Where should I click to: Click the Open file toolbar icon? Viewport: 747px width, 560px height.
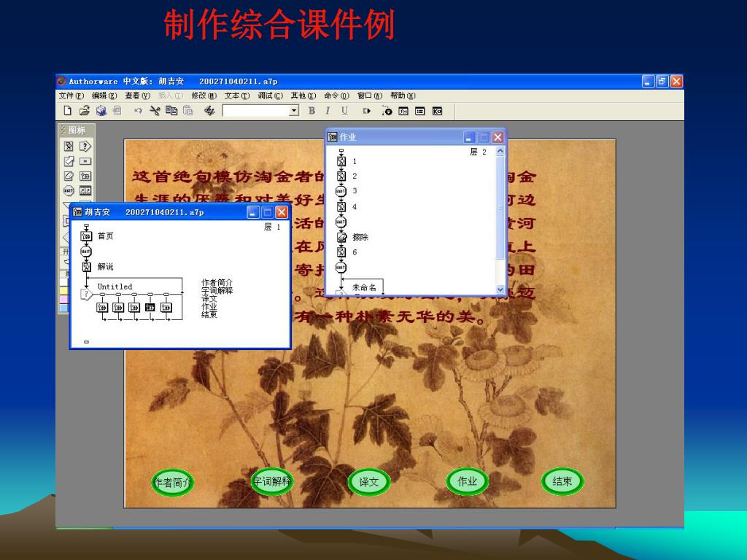[x=85, y=111]
